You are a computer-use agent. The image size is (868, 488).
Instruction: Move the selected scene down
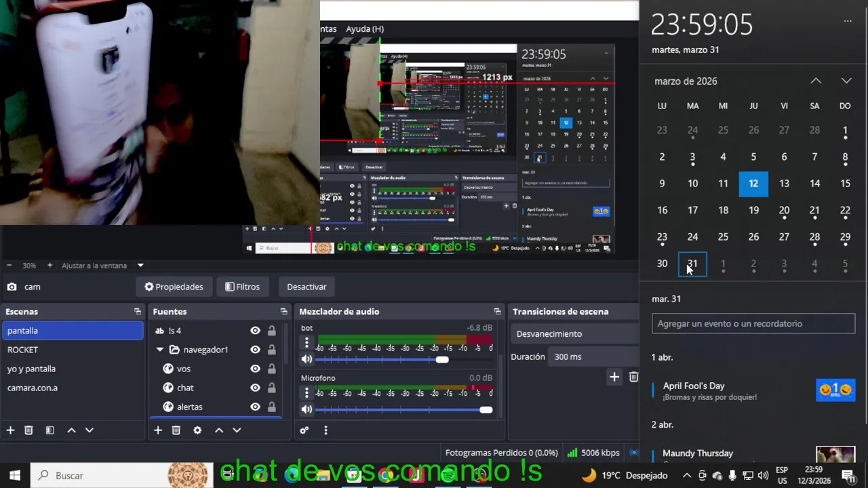pyautogui.click(x=89, y=430)
